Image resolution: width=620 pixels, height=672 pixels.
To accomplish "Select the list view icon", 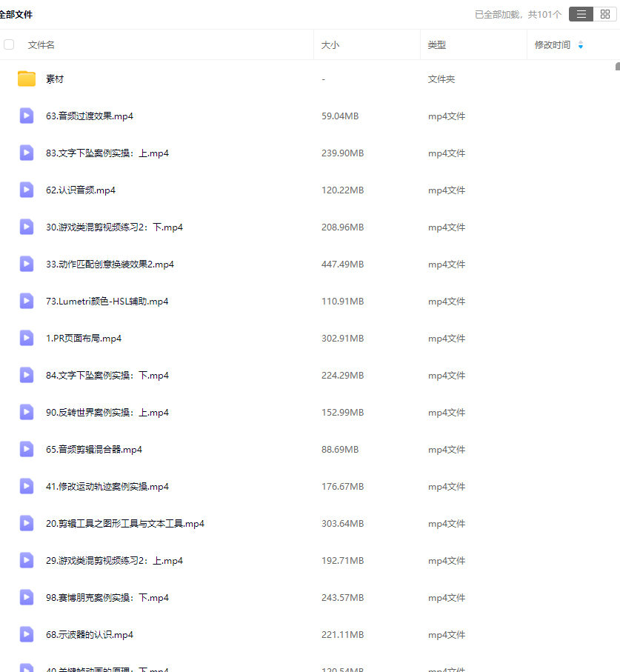I will point(581,13).
